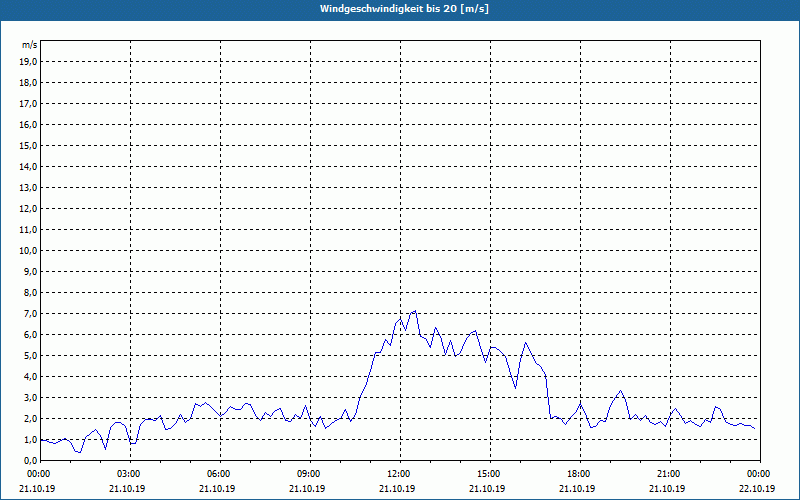Click the '6,0' y-axis value
The width and height of the screenshot is (800, 500).
click(x=30, y=335)
